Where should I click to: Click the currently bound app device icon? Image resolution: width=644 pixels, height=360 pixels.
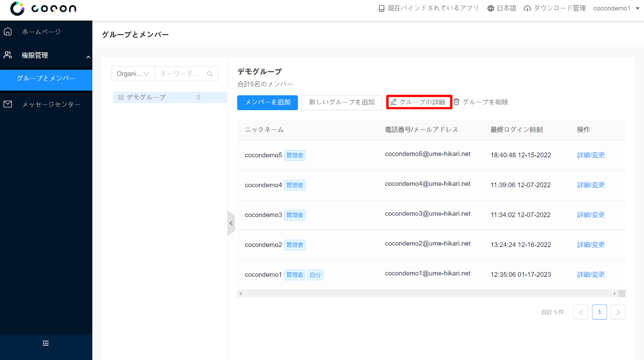click(x=382, y=8)
